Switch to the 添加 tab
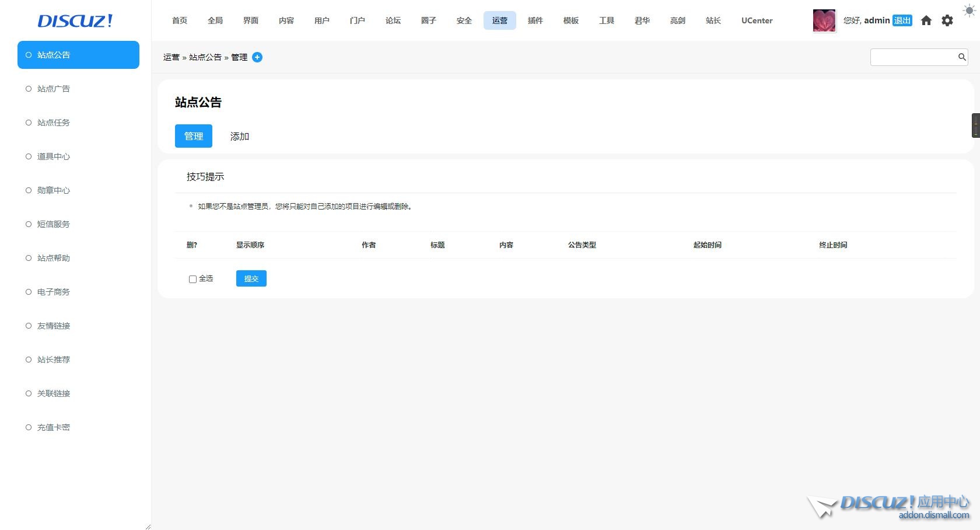Screen dimensions: 980x530 pyautogui.click(x=240, y=137)
